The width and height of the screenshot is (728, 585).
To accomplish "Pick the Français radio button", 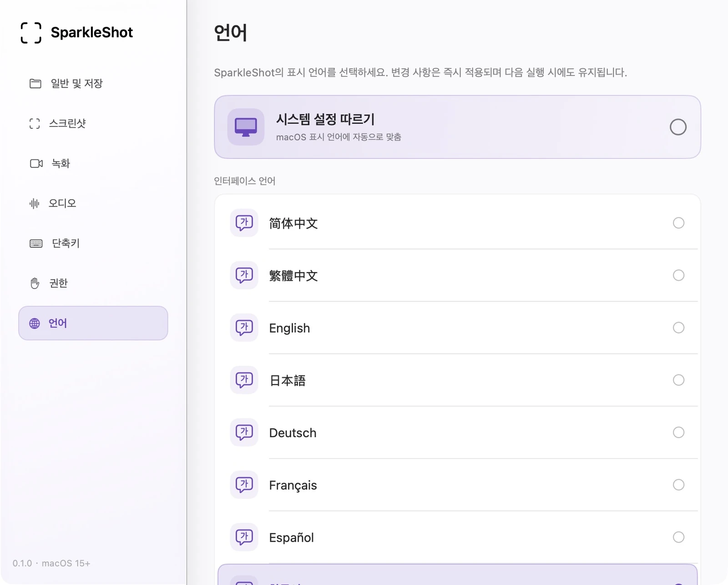I will tap(678, 484).
